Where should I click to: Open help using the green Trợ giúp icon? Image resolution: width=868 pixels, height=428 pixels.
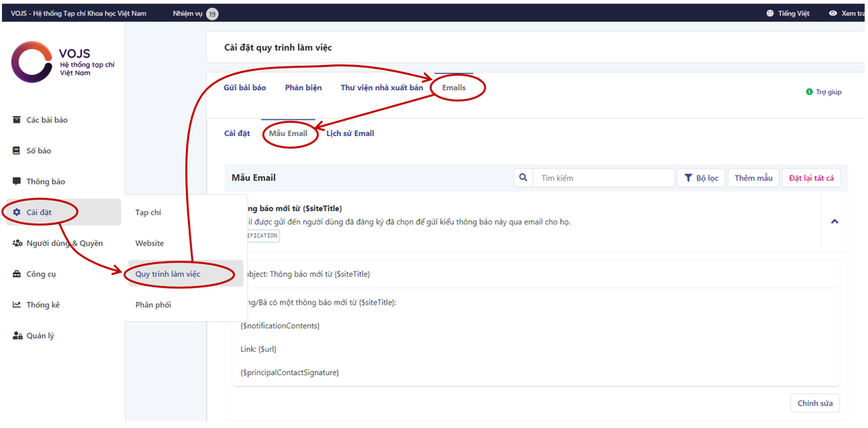[811, 93]
